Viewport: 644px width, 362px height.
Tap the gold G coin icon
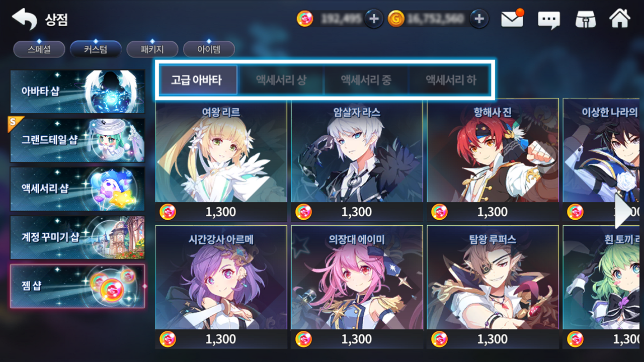click(x=396, y=19)
